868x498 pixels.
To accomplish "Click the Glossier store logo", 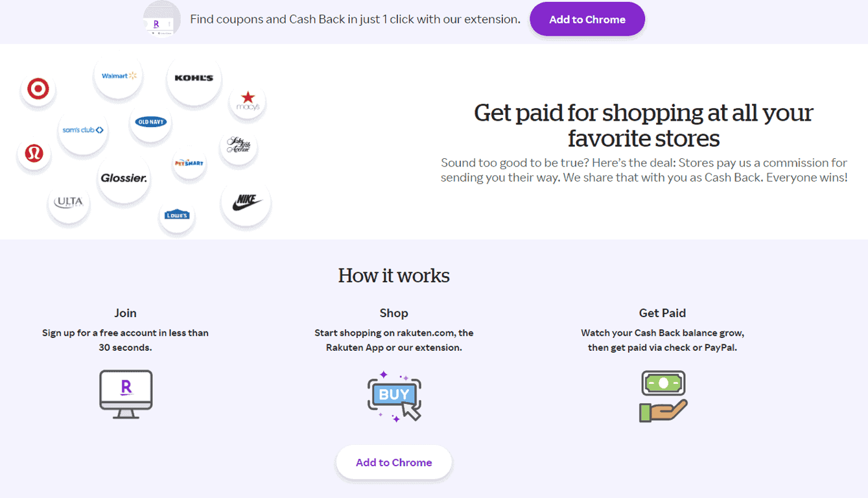I will [x=123, y=178].
